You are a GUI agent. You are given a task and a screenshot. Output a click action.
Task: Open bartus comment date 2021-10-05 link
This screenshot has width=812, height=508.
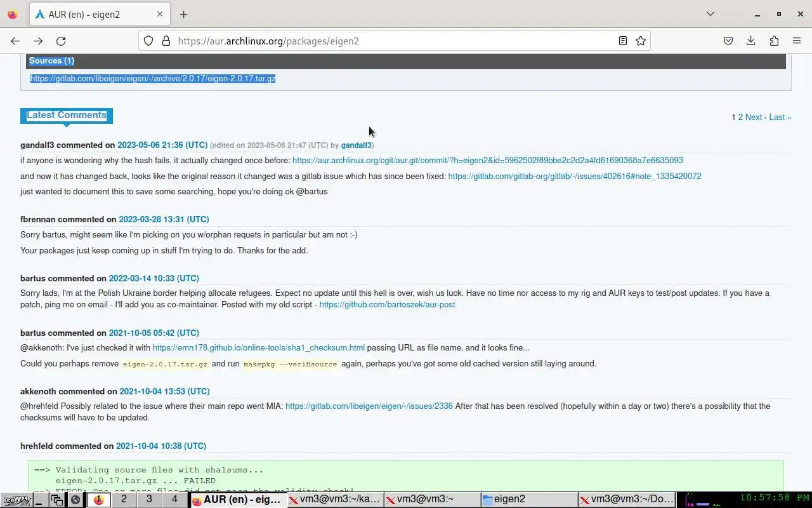click(154, 333)
